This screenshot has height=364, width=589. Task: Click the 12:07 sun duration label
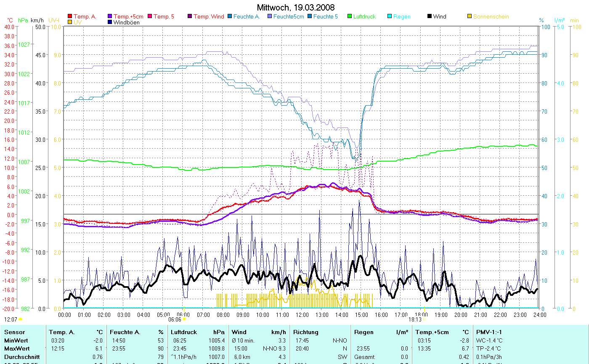[11, 319]
